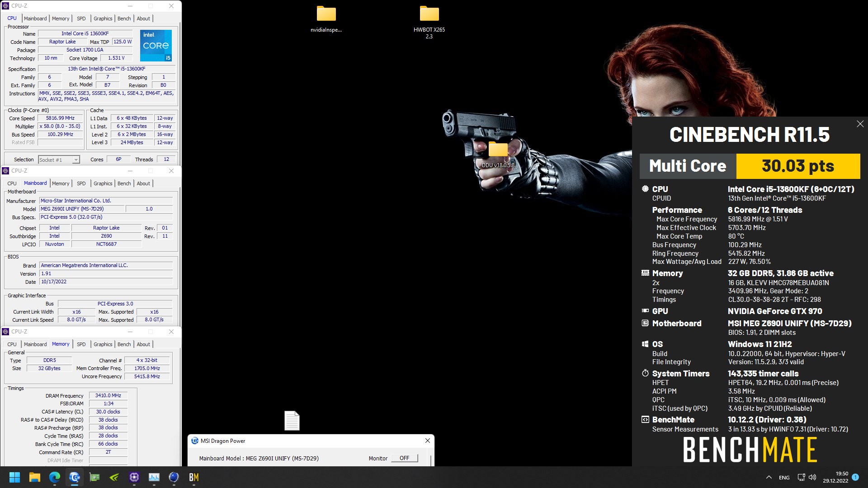Open the performance graph taskbar app
Image resolution: width=868 pixels, height=488 pixels.
(154, 477)
